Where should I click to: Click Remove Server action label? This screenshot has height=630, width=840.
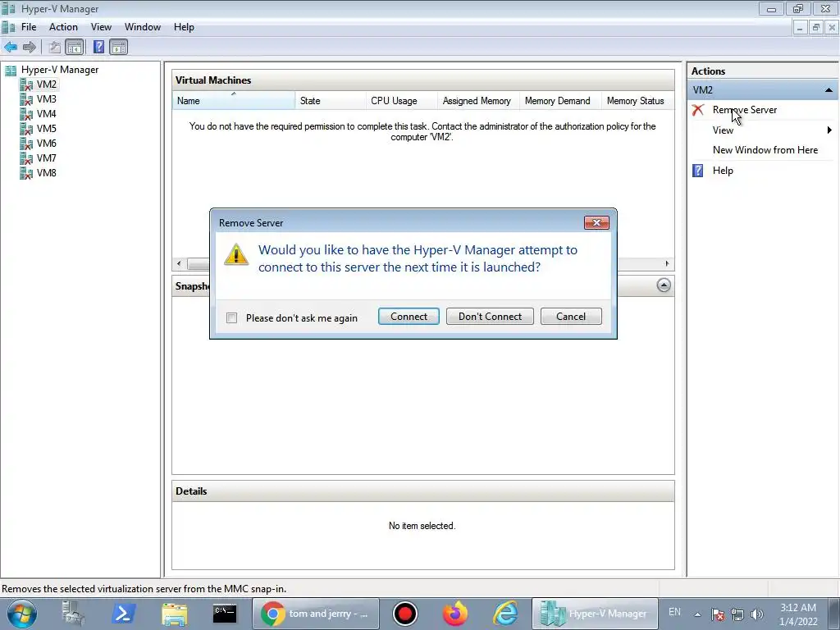[x=745, y=110]
